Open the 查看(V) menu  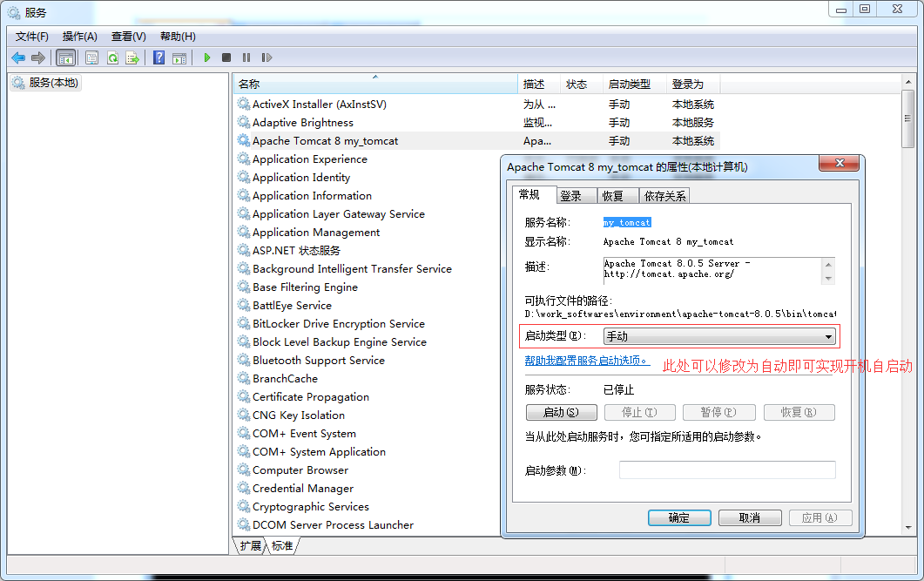(129, 37)
